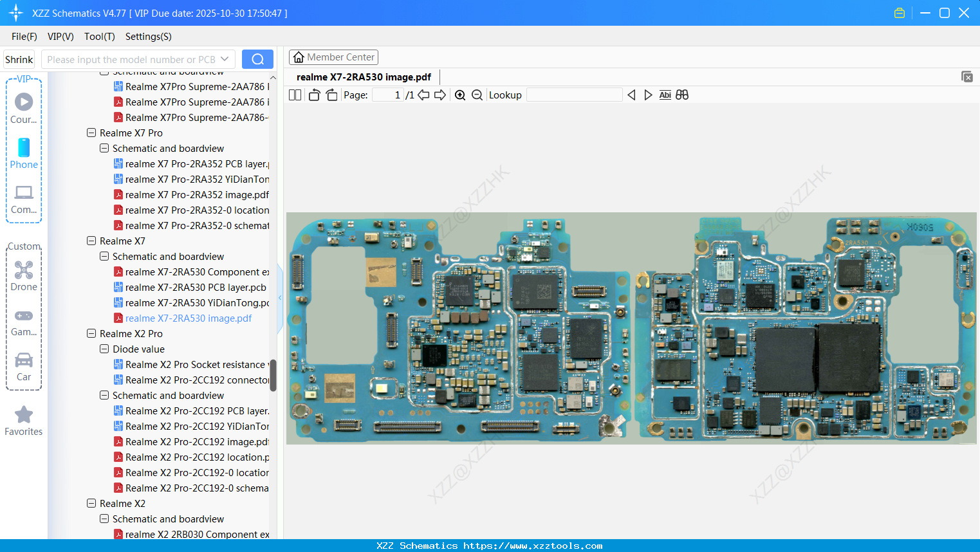
Task: Click the Abi text-match icon
Action: point(665,95)
